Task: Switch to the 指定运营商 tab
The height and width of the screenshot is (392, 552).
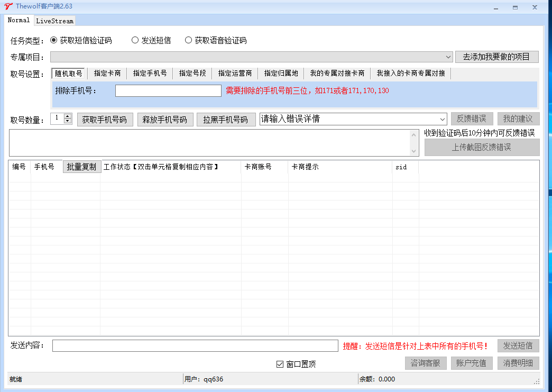Action: 235,74
